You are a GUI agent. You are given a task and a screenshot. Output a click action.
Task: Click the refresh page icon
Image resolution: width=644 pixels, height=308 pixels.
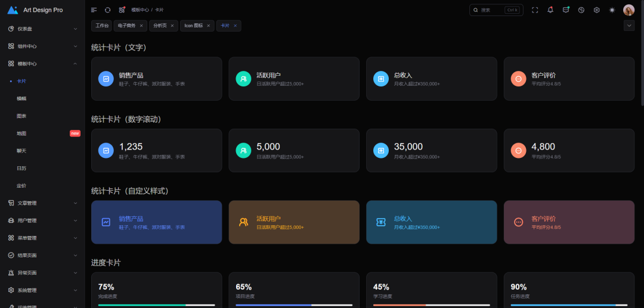[107, 10]
